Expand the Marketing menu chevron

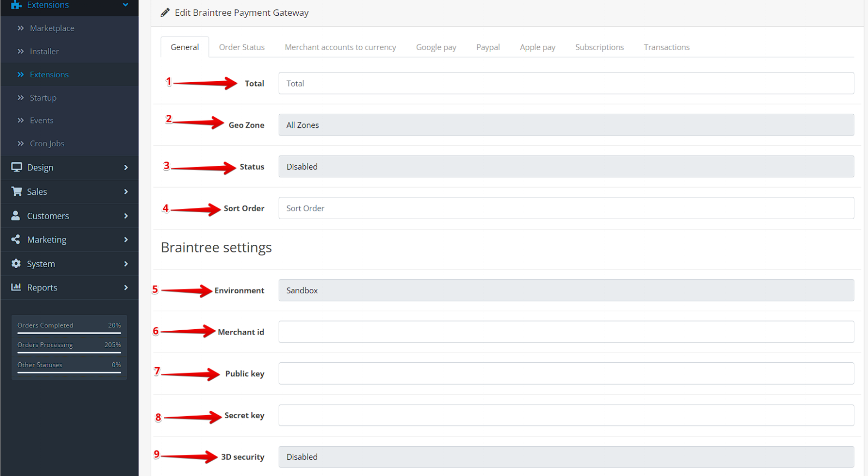pos(126,239)
